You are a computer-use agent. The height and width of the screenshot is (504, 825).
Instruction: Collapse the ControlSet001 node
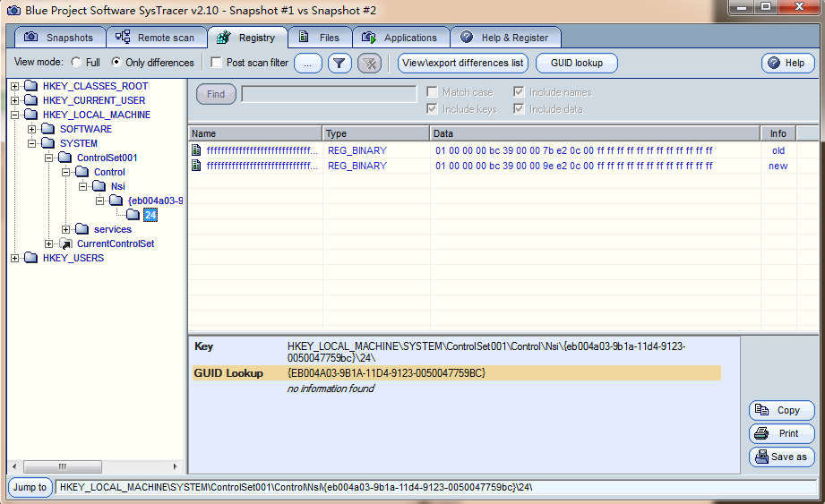point(48,158)
